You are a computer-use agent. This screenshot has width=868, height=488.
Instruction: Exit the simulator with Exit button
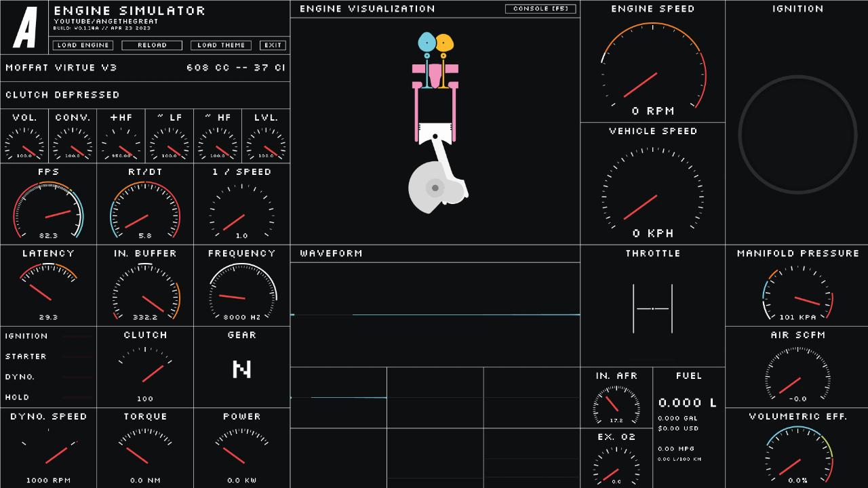(x=273, y=45)
